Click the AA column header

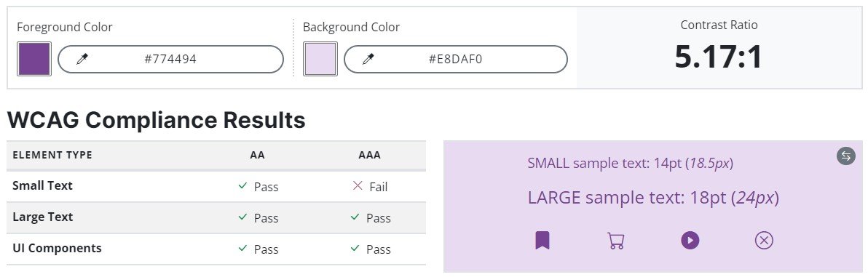coord(257,156)
